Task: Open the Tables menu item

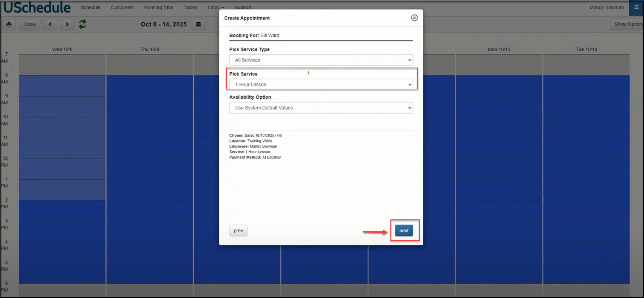Action: point(190,7)
